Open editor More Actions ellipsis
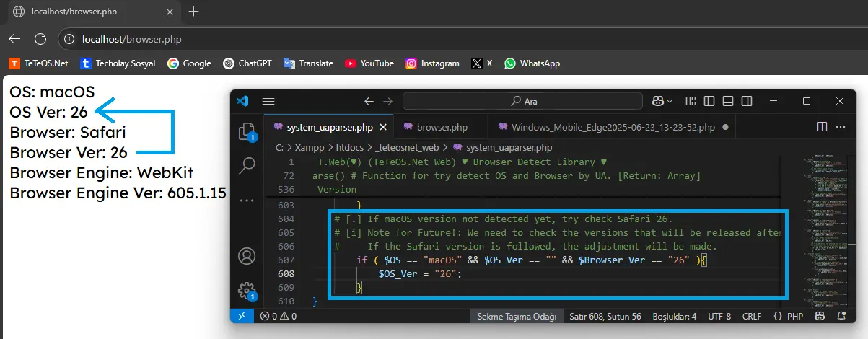The height and width of the screenshot is (339, 868). pos(840,127)
